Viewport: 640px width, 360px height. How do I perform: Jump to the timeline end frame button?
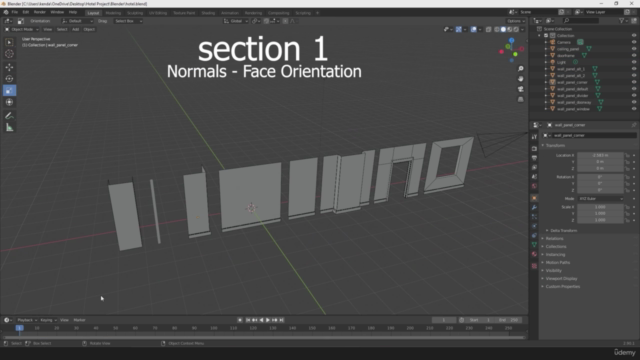pos(282,320)
